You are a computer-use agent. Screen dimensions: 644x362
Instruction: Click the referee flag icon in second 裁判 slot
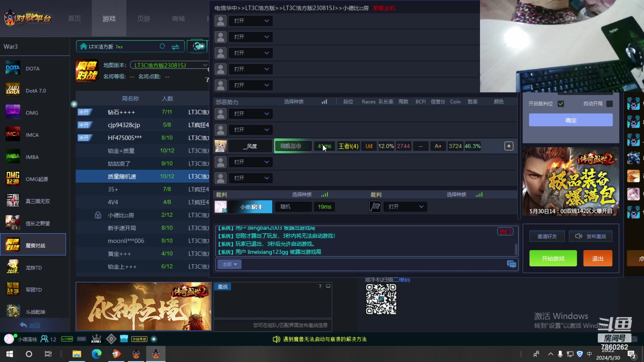(x=375, y=207)
